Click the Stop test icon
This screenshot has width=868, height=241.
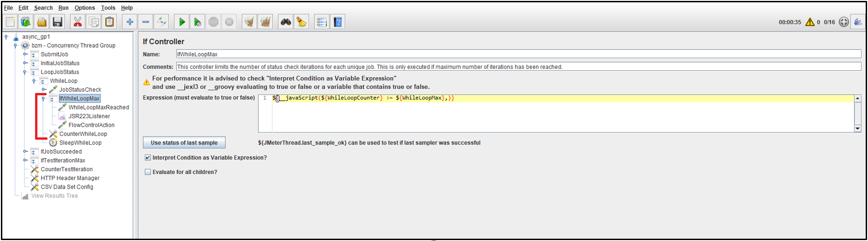pyautogui.click(x=213, y=22)
